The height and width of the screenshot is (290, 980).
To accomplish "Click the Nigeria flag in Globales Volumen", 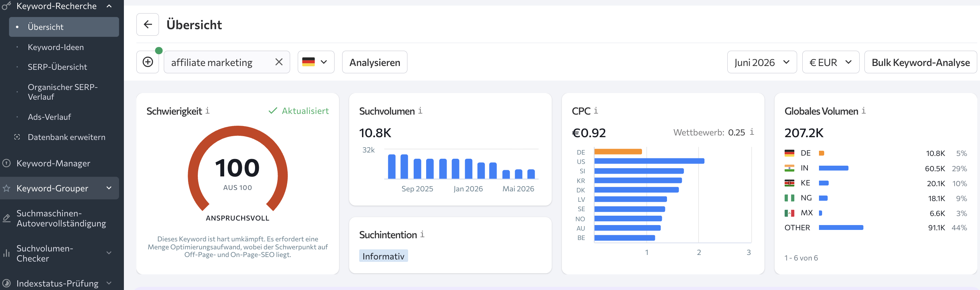I will 789,198.
